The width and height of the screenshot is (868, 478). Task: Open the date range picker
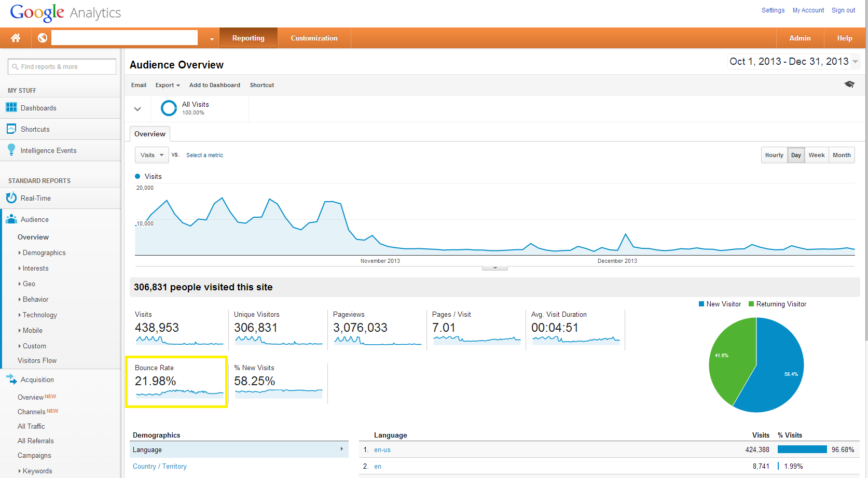(x=793, y=62)
